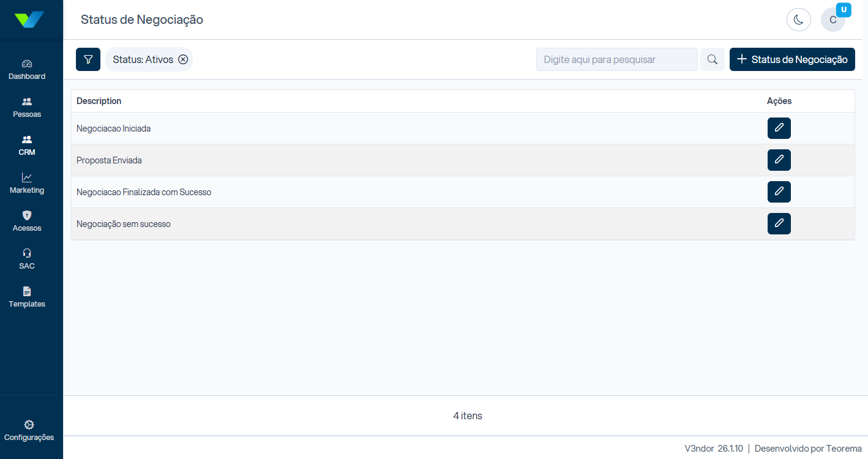
Task: Click the V3ndor 26.1.10 version text
Action: tap(714, 448)
